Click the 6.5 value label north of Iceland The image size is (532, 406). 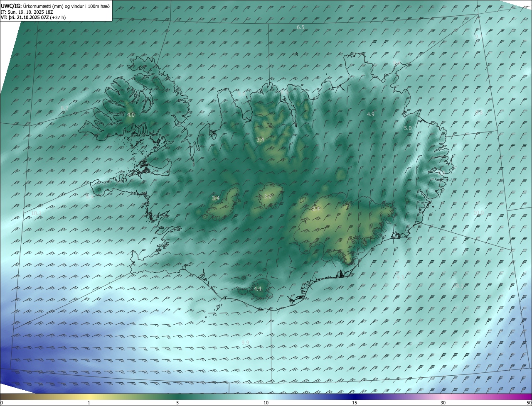click(x=300, y=27)
